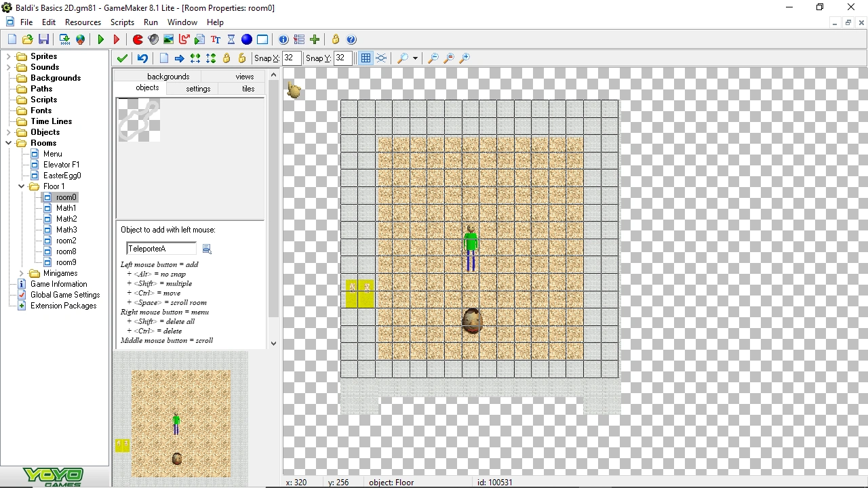Toggle the isometric grid icon
The height and width of the screenshot is (488, 868).
[380, 58]
